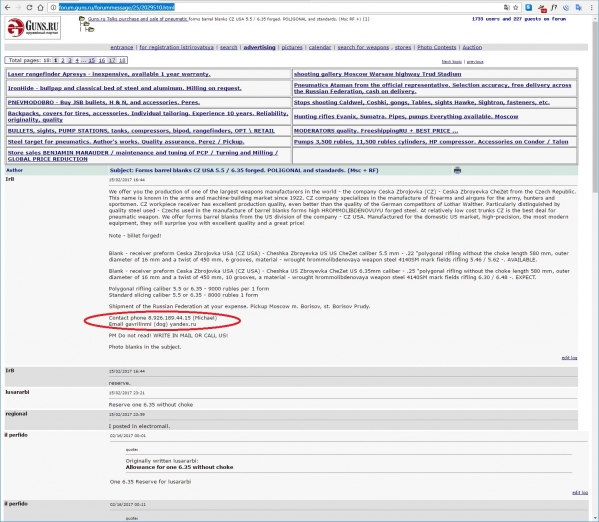Open 'for registration' navigation link
This screenshot has width=599, height=522.
[x=176, y=47]
